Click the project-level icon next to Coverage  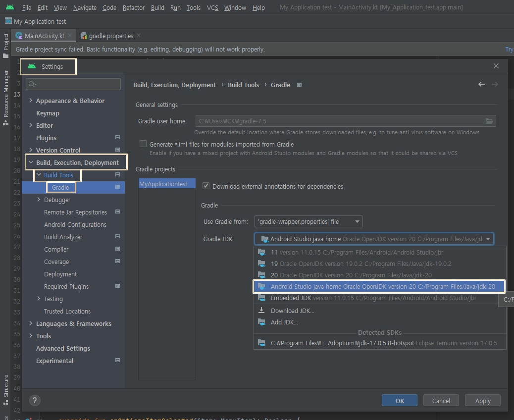click(118, 262)
